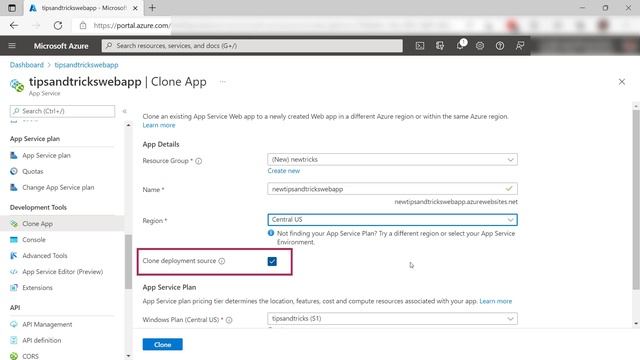Click Learn more under the clone description
Screen dimensions: 640x360
click(159, 125)
